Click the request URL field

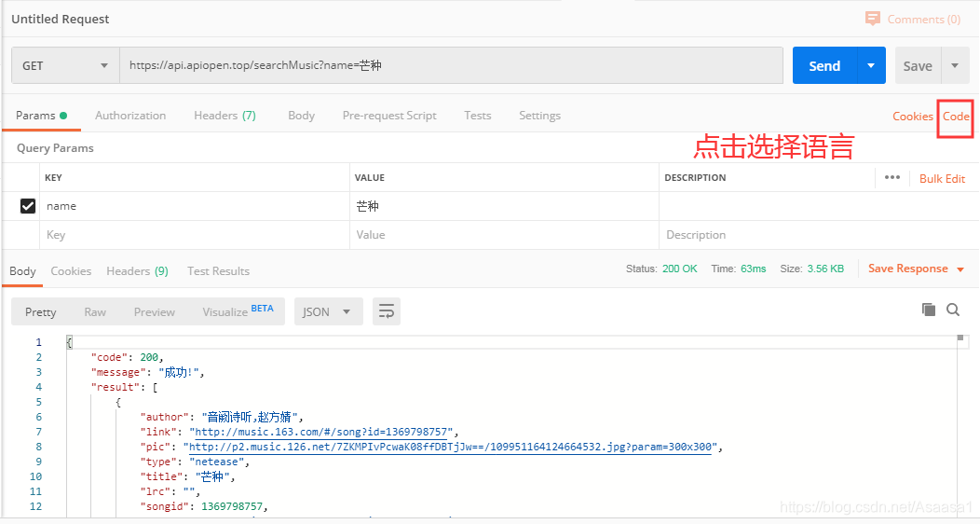pyautogui.click(x=451, y=65)
